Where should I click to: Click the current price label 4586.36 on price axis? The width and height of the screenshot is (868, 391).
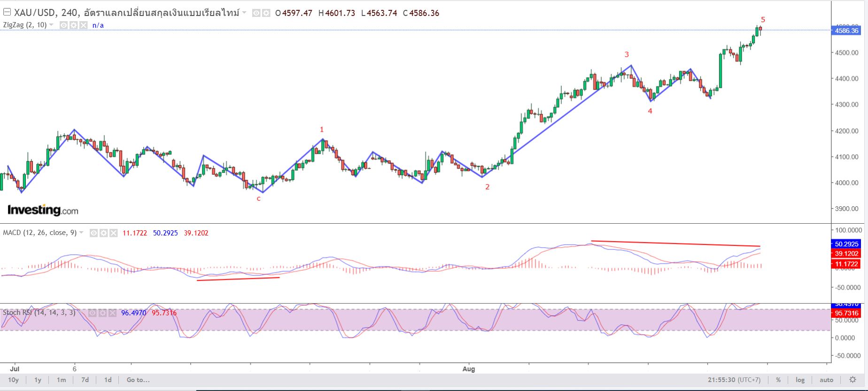pyautogui.click(x=846, y=31)
